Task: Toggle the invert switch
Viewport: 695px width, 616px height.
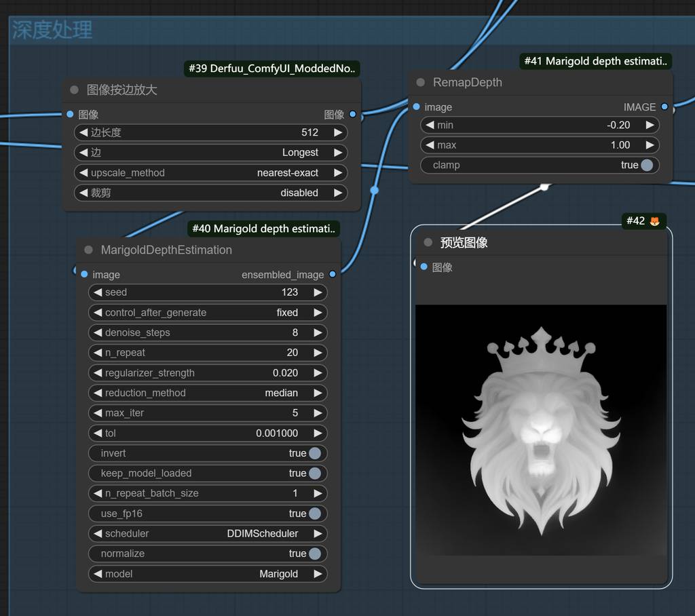Action: coord(314,453)
